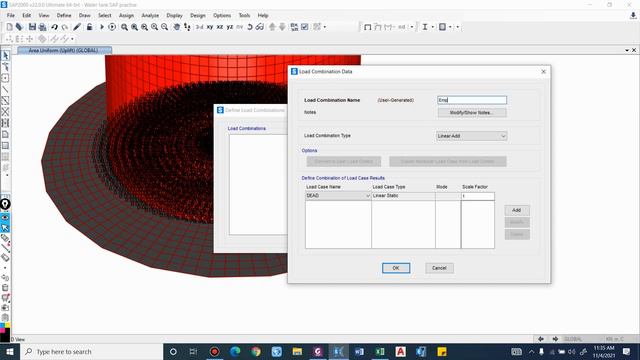640x360 pixels.
Task: Open the Analyze menu
Action: pos(150,16)
